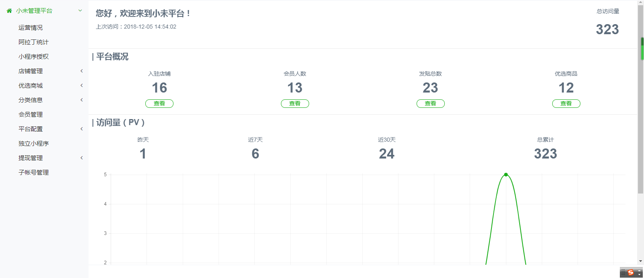Click the scroll down arrow at page bottom
Screen dimensions: 644x278
(x=640, y=261)
